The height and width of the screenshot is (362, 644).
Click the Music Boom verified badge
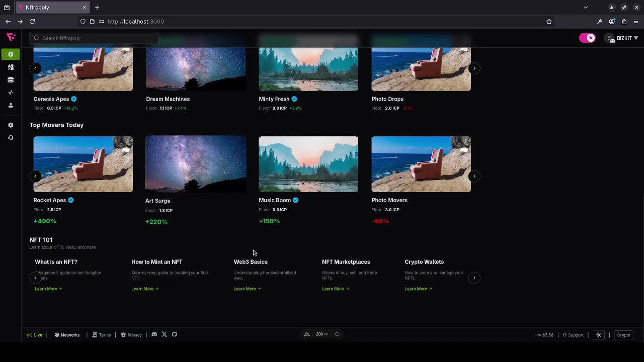click(296, 200)
